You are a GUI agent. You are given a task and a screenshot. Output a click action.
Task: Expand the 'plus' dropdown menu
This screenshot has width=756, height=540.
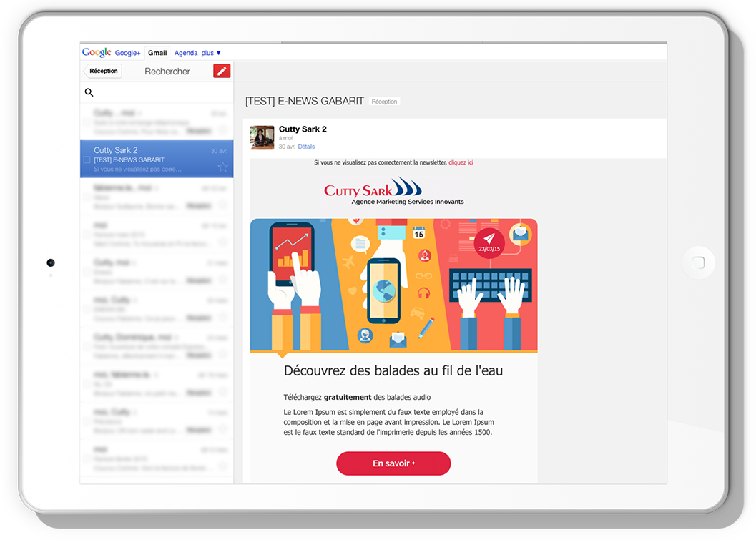[211, 53]
